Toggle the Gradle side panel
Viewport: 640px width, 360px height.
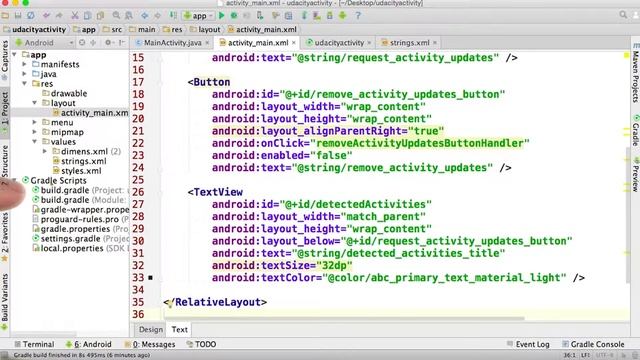coord(636,131)
